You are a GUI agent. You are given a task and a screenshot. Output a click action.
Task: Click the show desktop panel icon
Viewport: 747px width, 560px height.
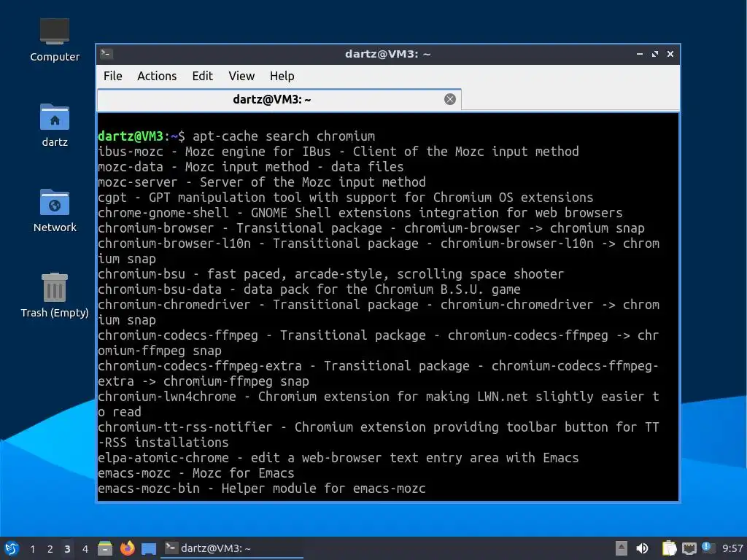click(149, 548)
